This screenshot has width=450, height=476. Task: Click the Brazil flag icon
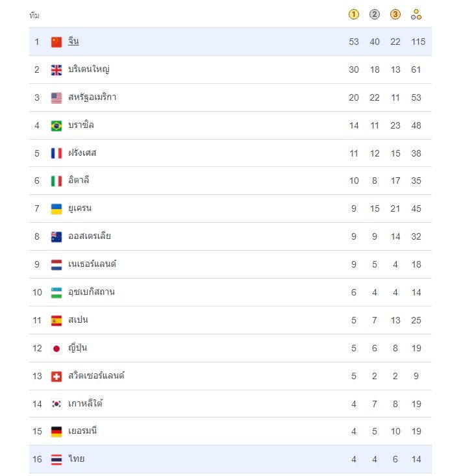pyautogui.click(x=56, y=126)
